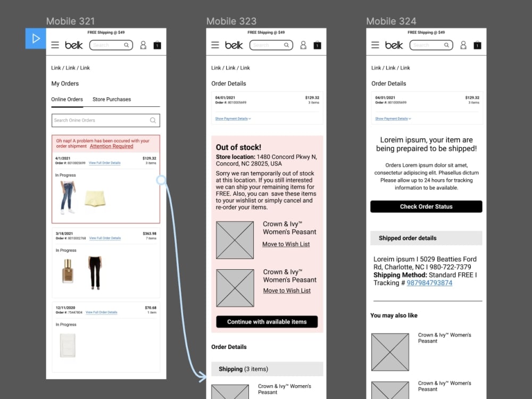Click the Attention Required link
This screenshot has width=532, height=399.
111,146
